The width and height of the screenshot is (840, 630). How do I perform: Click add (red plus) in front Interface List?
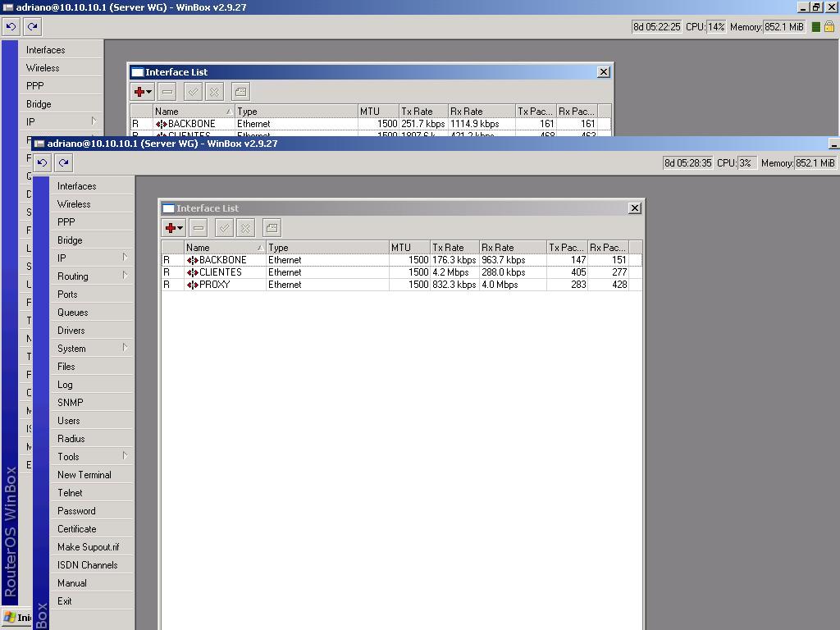(x=174, y=228)
